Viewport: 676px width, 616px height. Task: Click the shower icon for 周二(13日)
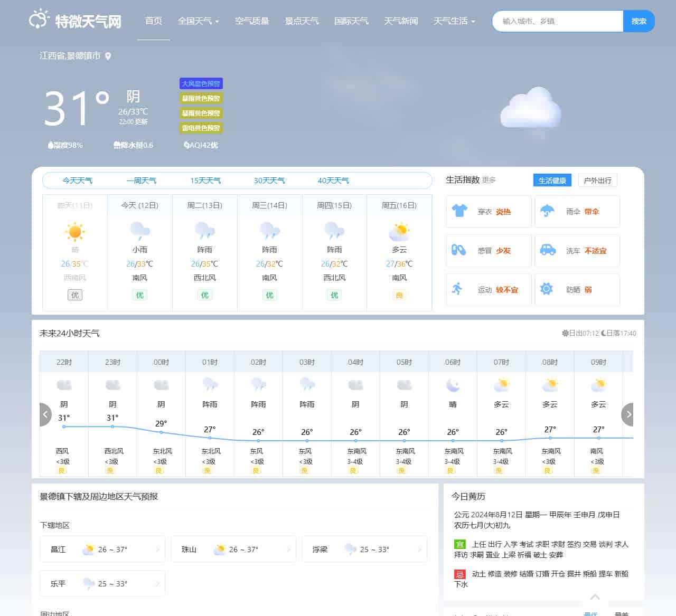205,231
